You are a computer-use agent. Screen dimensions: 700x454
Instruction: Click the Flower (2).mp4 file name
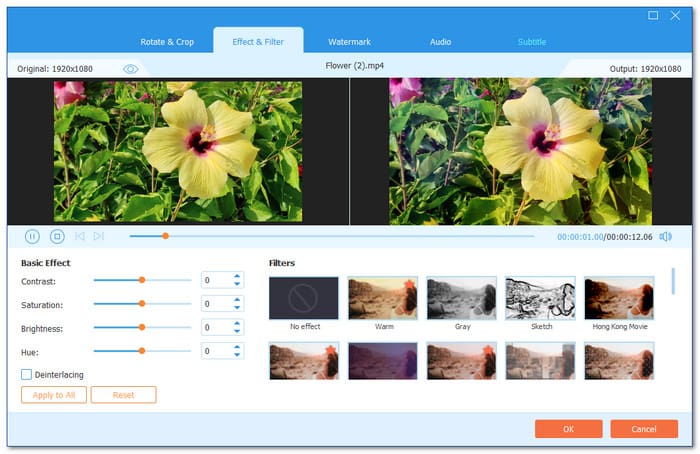click(354, 66)
